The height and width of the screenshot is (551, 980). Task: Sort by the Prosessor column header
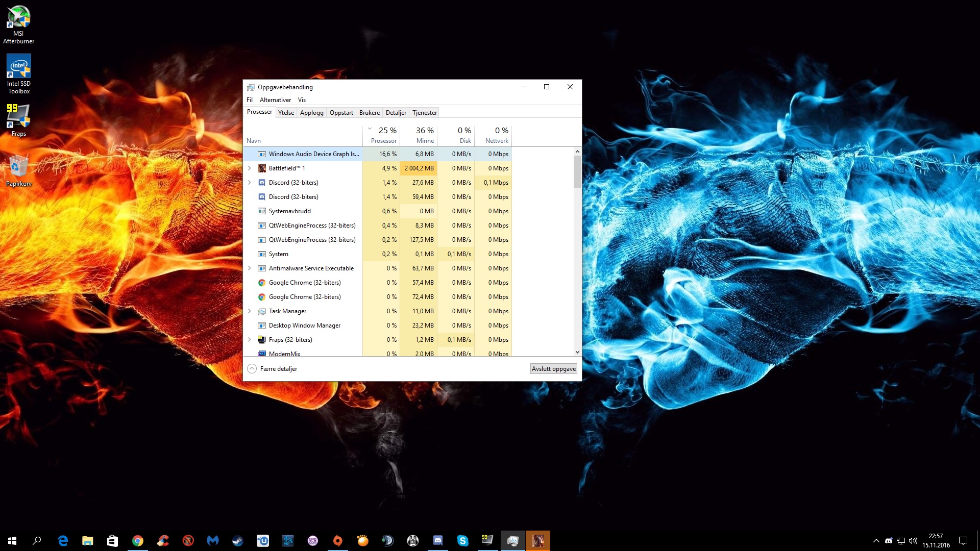[x=381, y=136]
